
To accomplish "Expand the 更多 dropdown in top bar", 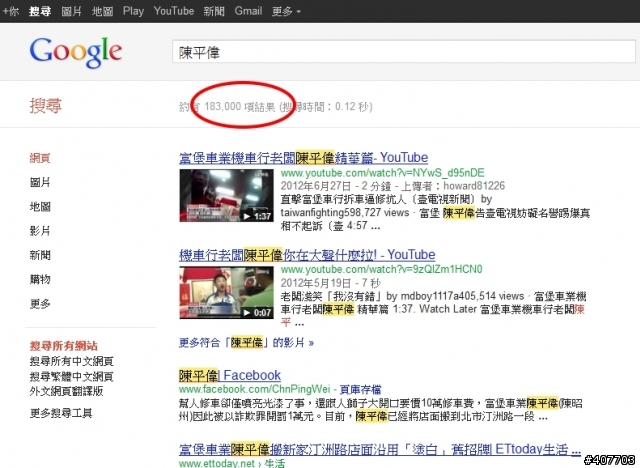I will tap(286, 11).
